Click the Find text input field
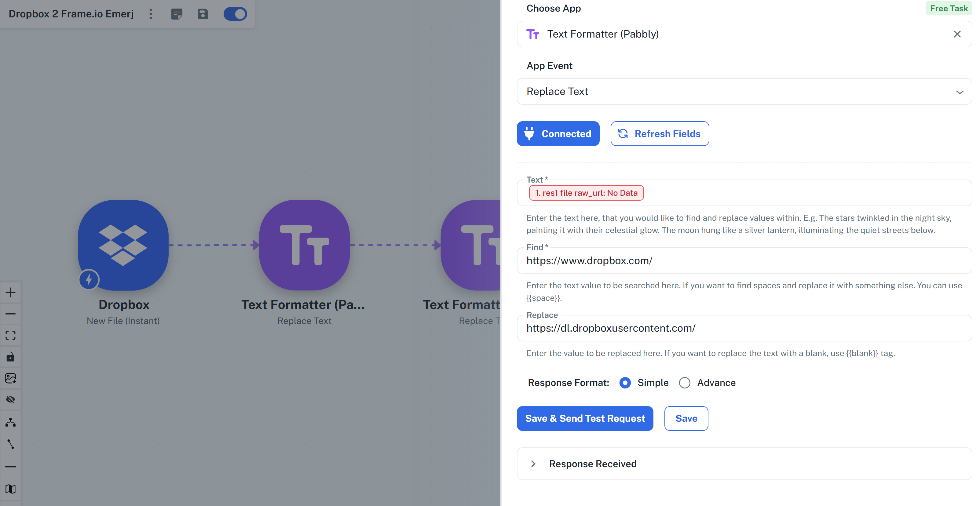This screenshot has width=980, height=506. click(744, 261)
